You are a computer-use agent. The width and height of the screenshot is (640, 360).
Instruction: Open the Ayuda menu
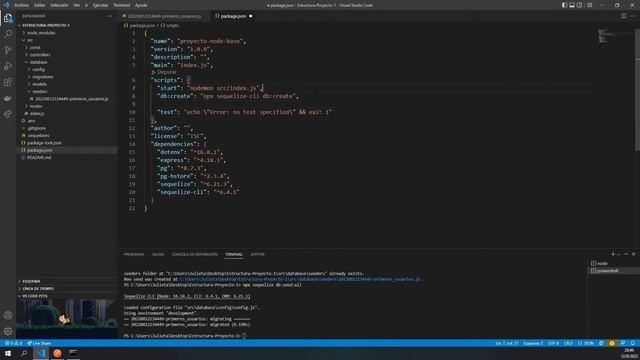click(141, 5)
